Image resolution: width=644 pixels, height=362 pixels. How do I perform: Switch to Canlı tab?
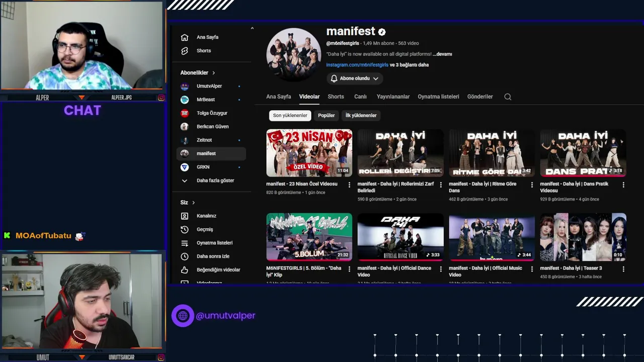coord(360,97)
